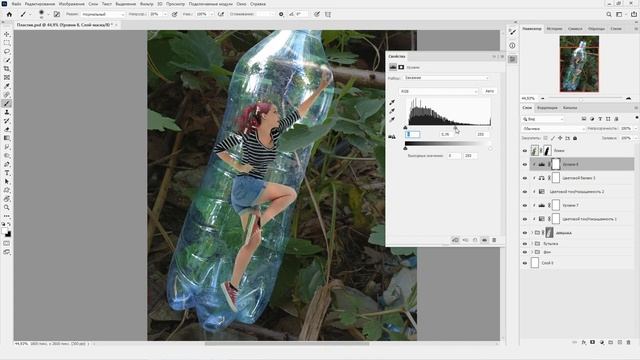Hide the девушка group layer
Image resolution: width=640 pixels, height=360 pixels.
(x=525, y=233)
